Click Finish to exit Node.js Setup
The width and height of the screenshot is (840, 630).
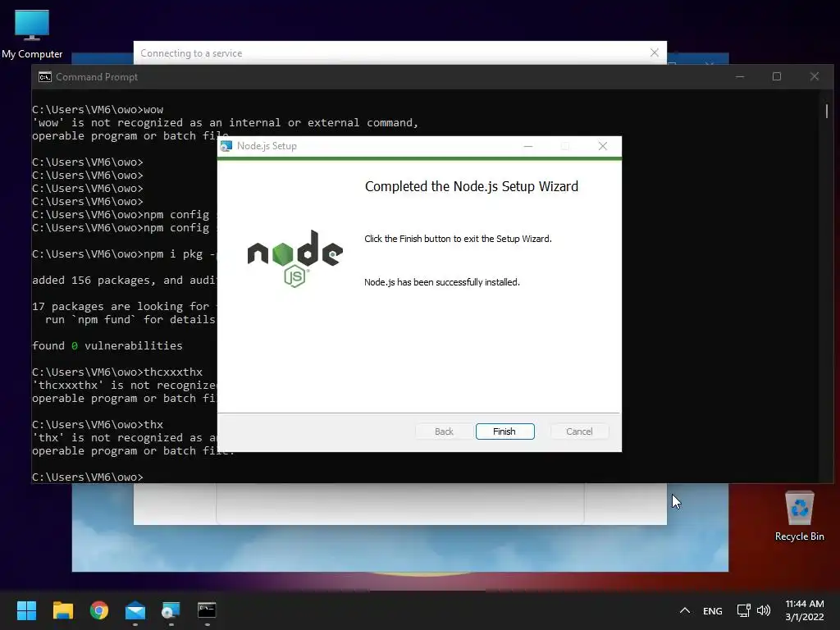pyautogui.click(x=504, y=431)
